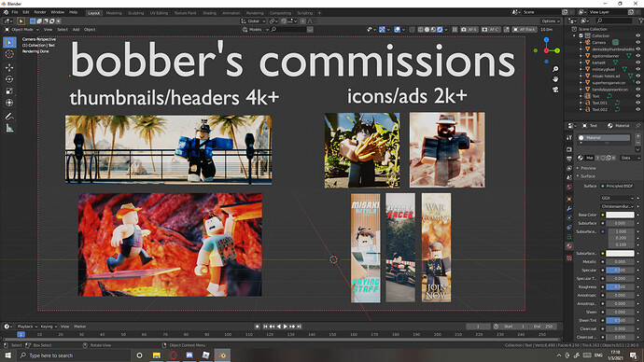Open the Texture properties tab
This screenshot has width=644, height=362.
coord(568,258)
